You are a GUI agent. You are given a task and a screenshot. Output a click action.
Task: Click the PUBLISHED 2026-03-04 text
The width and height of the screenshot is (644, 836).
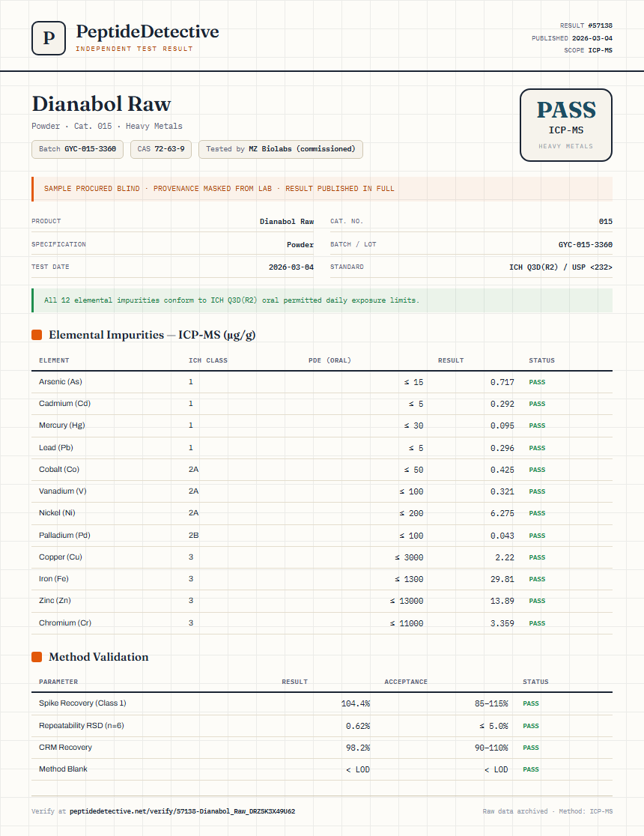572,38
